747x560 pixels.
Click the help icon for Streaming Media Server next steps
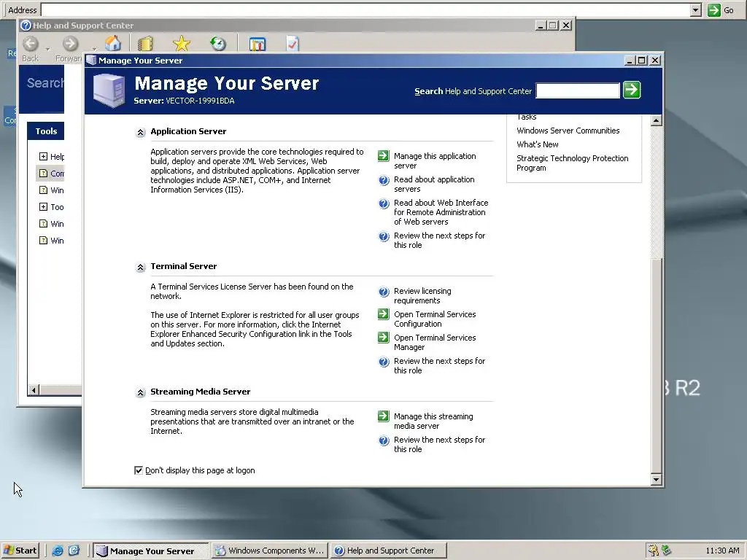384,441
